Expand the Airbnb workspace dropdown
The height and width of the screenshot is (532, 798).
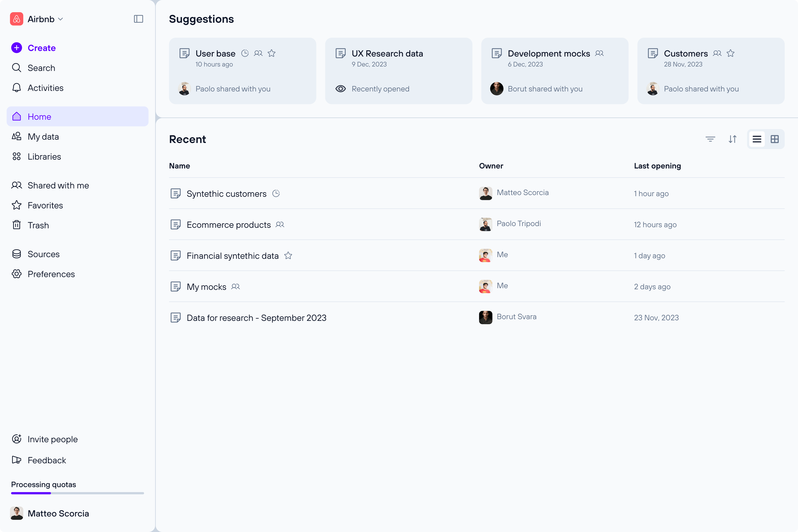click(x=61, y=19)
